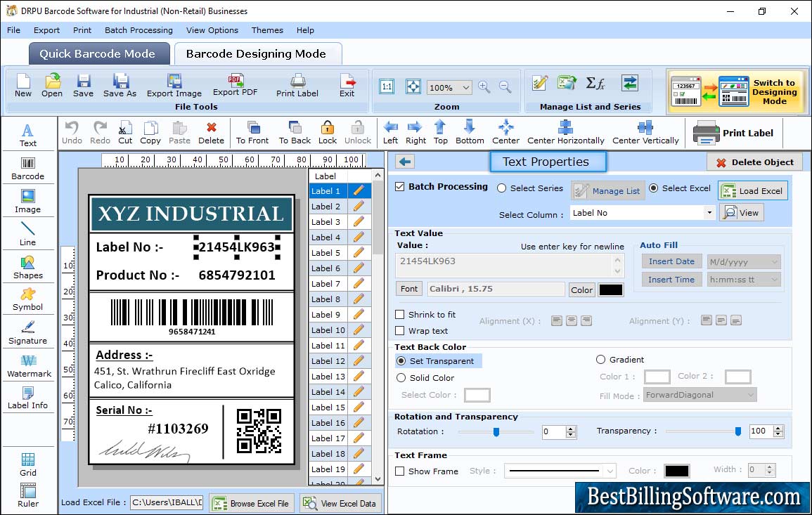
Task: Open the Shapes tool
Action: pyautogui.click(x=28, y=267)
